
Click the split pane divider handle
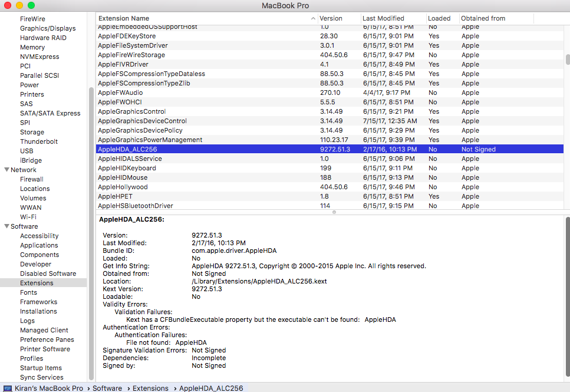tap(334, 212)
